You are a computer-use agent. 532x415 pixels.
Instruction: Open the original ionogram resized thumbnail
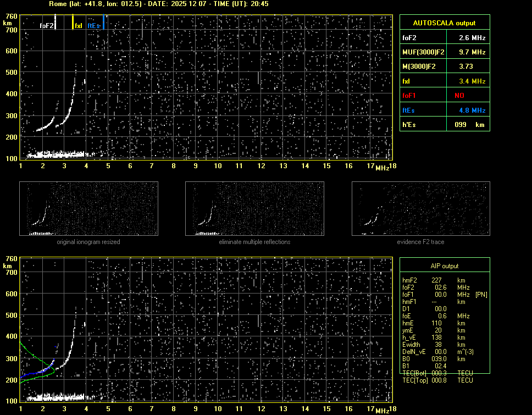pyautogui.click(x=88, y=208)
